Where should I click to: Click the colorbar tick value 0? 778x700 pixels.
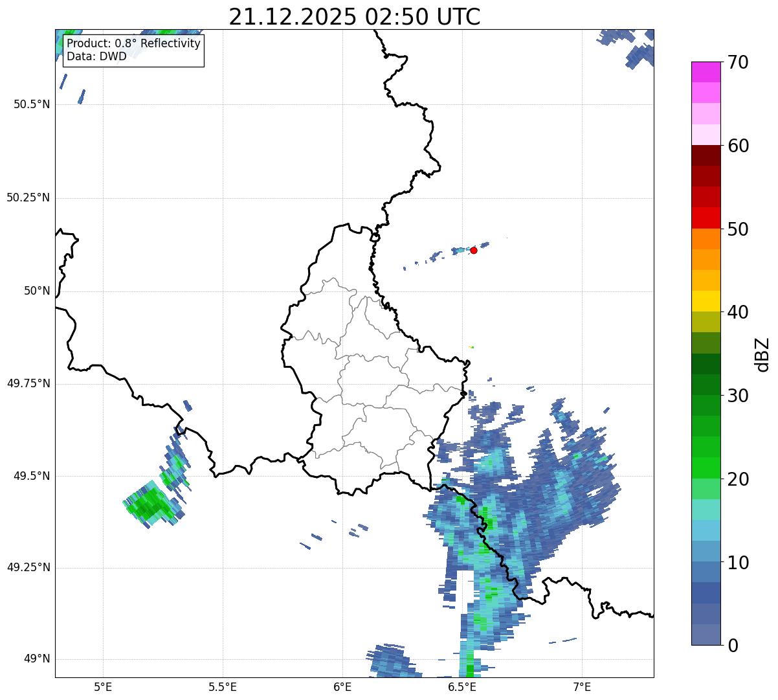coord(733,646)
